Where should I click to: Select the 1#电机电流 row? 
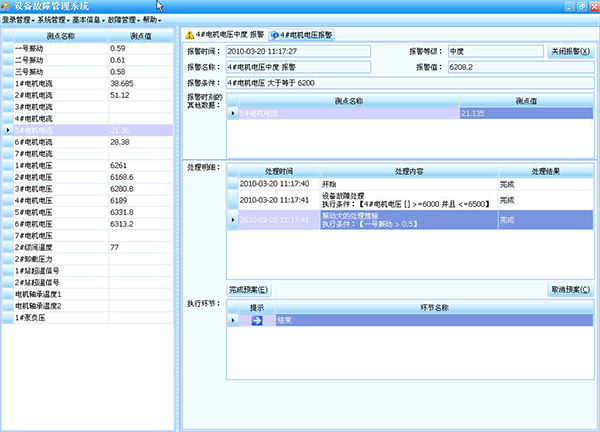pos(88,83)
